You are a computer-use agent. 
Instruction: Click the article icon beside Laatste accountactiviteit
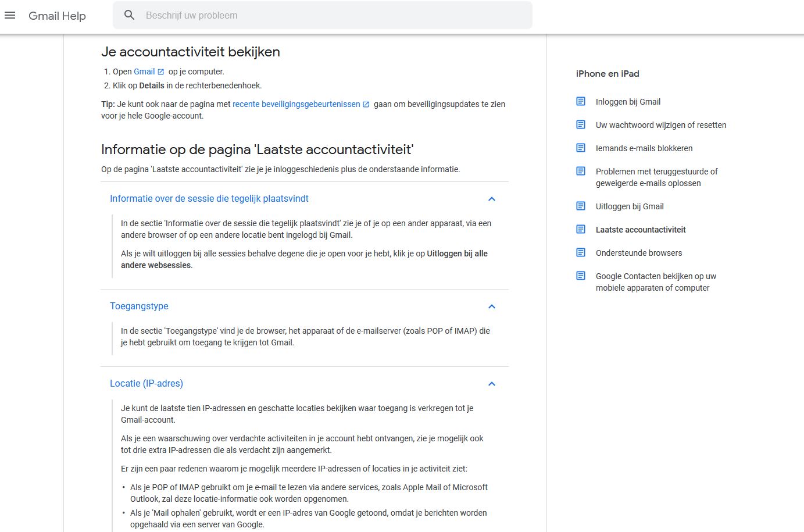coord(581,229)
